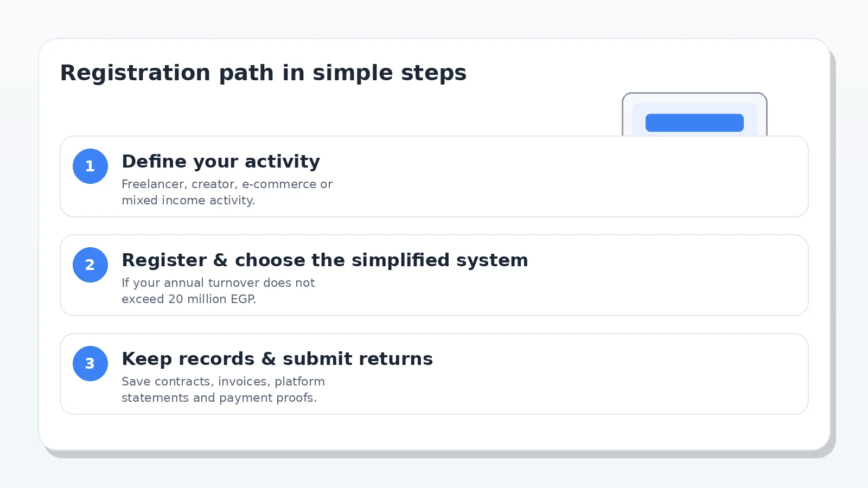The image size is (868, 488).
Task: Click the 'exceed 20 million EGP' text
Action: tap(189, 299)
